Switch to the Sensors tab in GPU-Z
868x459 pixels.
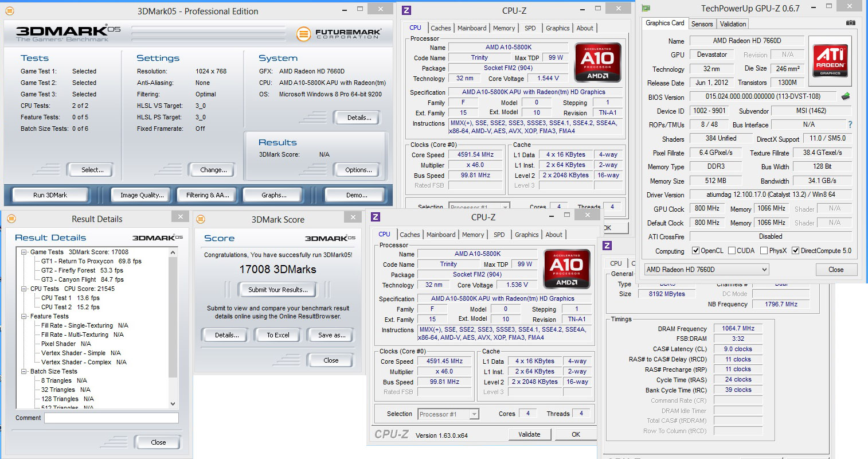click(x=702, y=24)
